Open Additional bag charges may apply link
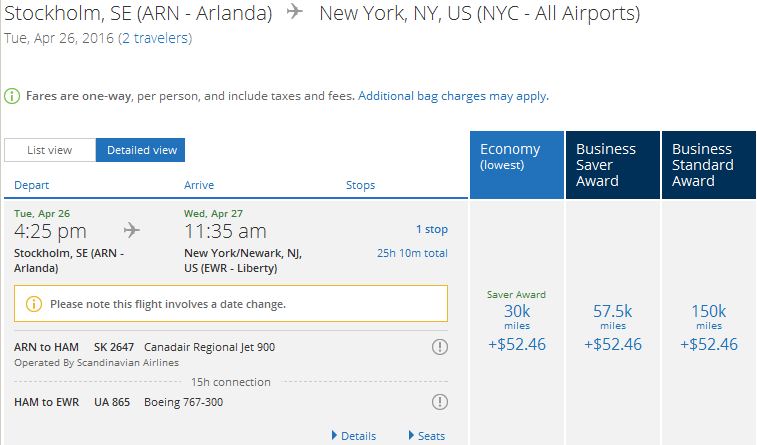This screenshot has height=445, width=757. click(x=452, y=96)
